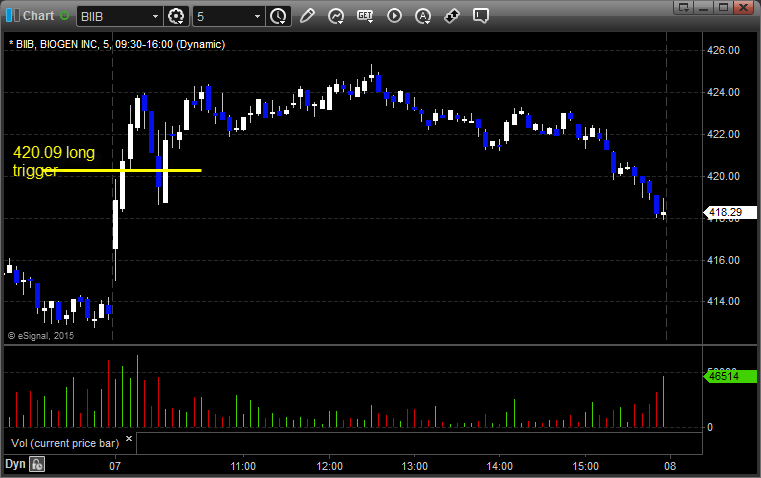Screen dimensions: 761x478
Task: Click the 08 date axis label
Action: coord(670,466)
